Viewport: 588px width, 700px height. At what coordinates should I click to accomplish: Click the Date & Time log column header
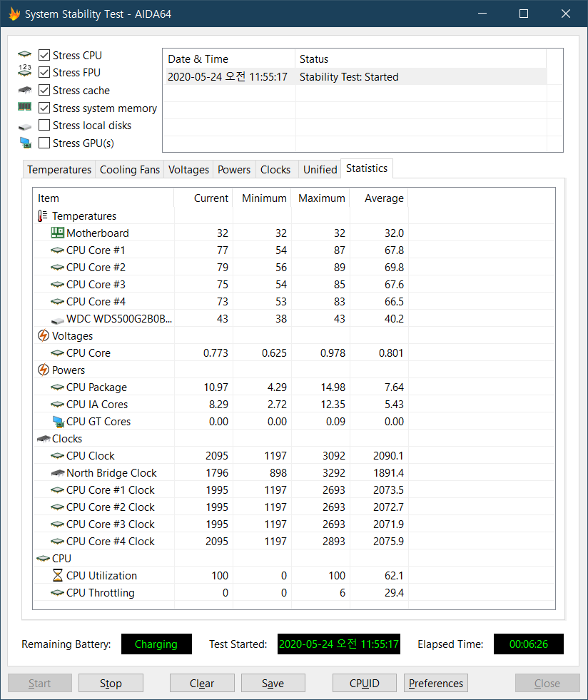pyautogui.click(x=228, y=59)
